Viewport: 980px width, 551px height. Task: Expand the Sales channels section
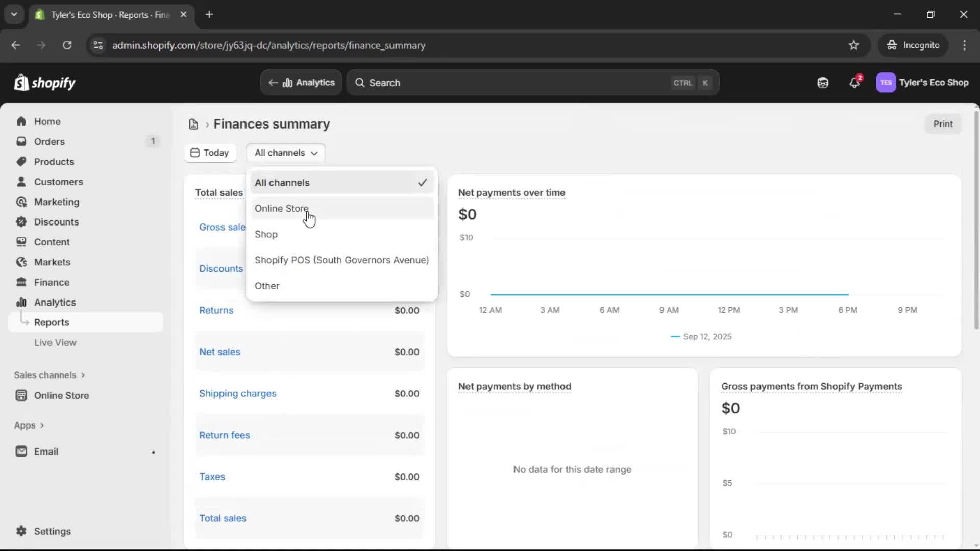[x=50, y=374]
